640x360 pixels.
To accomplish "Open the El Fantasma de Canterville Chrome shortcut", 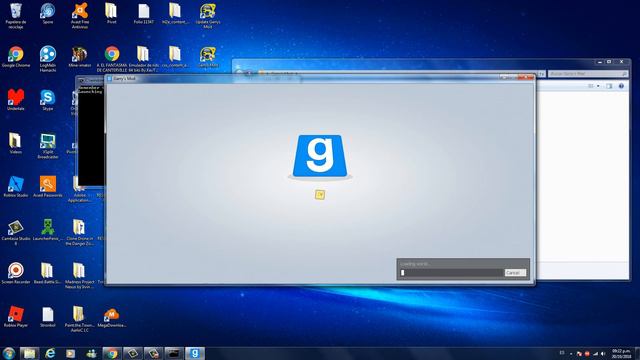I will [x=112, y=59].
